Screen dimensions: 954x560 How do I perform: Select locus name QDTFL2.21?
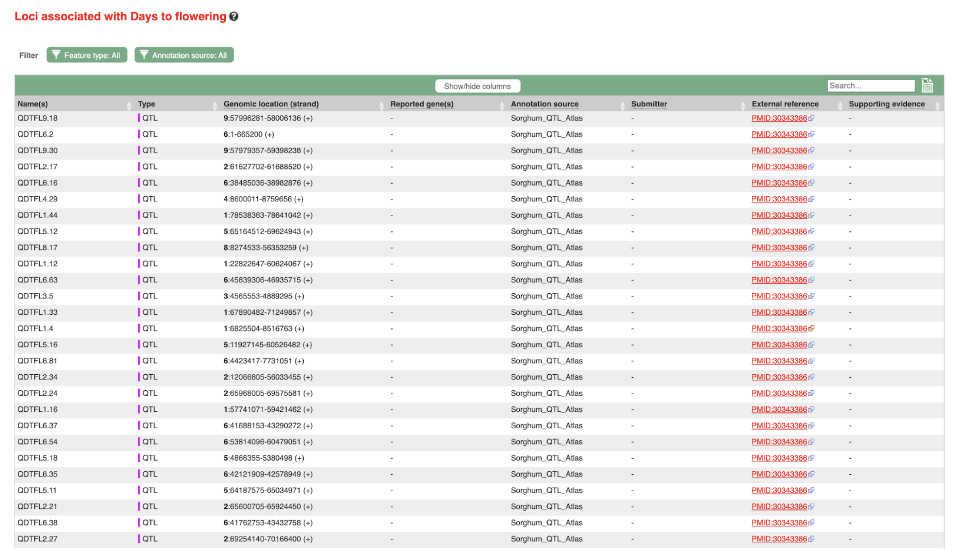(x=37, y=506)
